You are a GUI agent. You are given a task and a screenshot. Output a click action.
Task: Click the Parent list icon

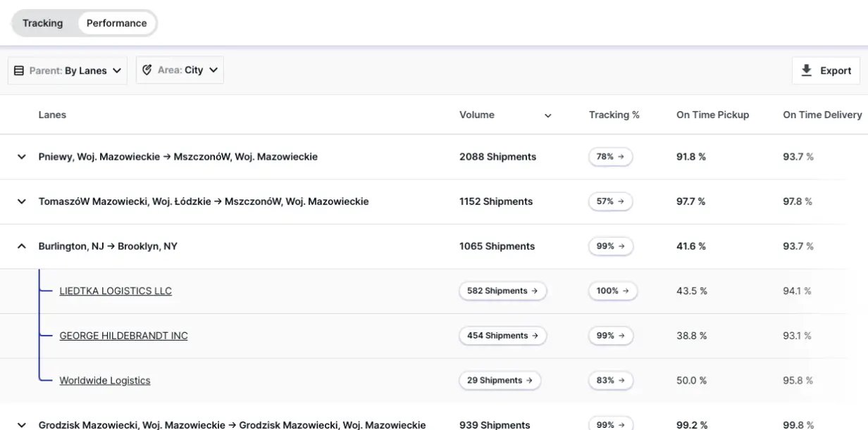pos(19,70)
